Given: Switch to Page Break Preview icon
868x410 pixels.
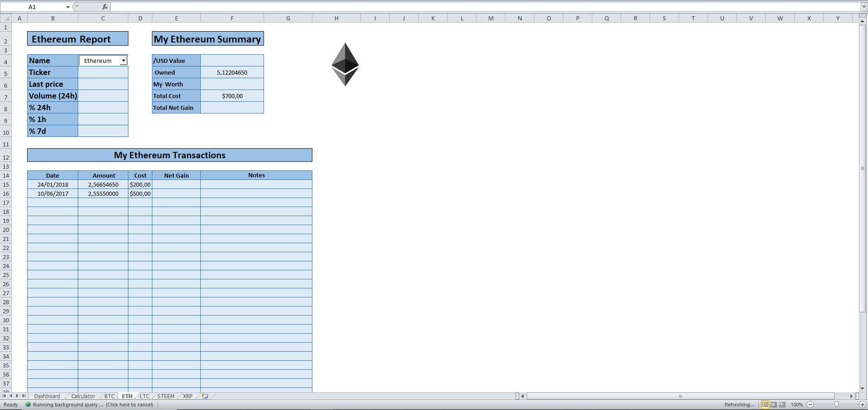Looking at the screenshot, I should tap(782, 405).
